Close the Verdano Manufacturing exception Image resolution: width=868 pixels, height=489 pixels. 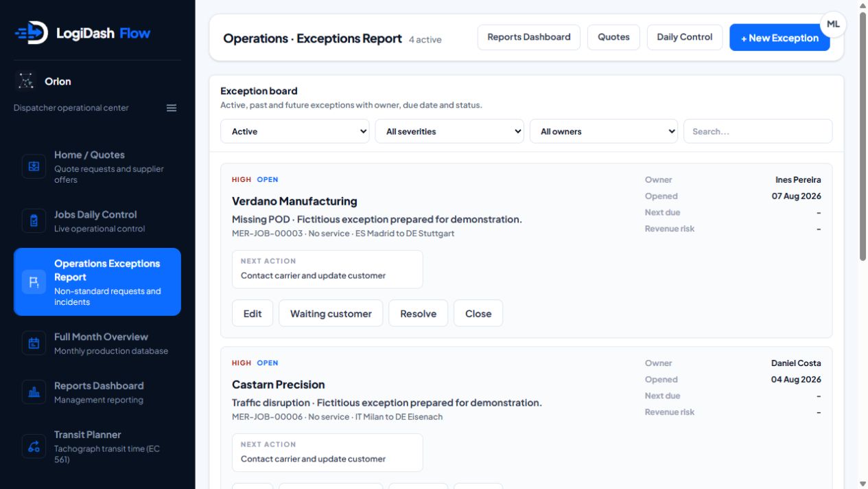coord(478,313)
